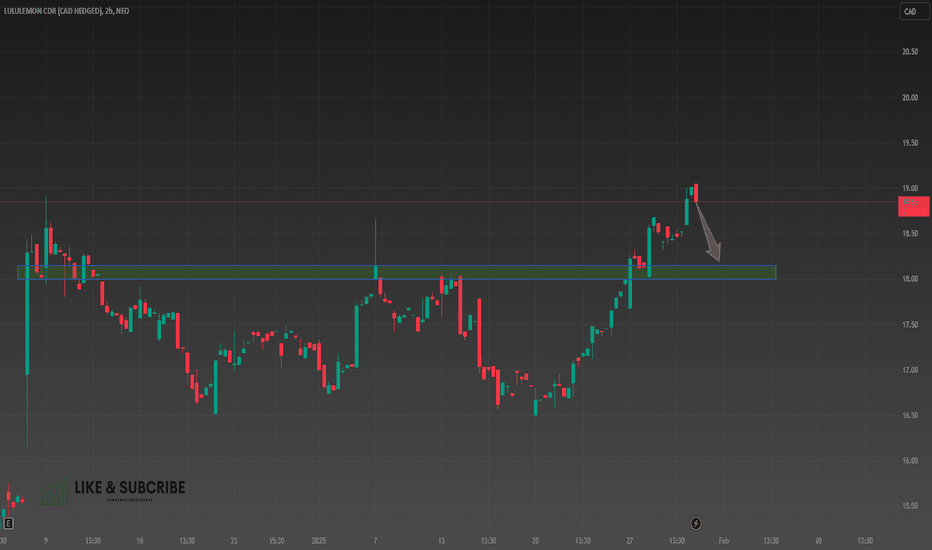Click the lightning bolt event icon
This screenshot has width=932, height=550.
pyautogui.click(x=695, y=523)
